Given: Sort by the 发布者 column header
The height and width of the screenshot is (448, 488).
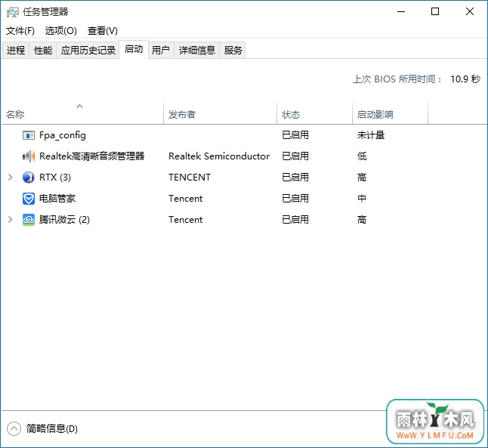Looking at the screenshot, I should pyautogui.click(x=221, y=113).
